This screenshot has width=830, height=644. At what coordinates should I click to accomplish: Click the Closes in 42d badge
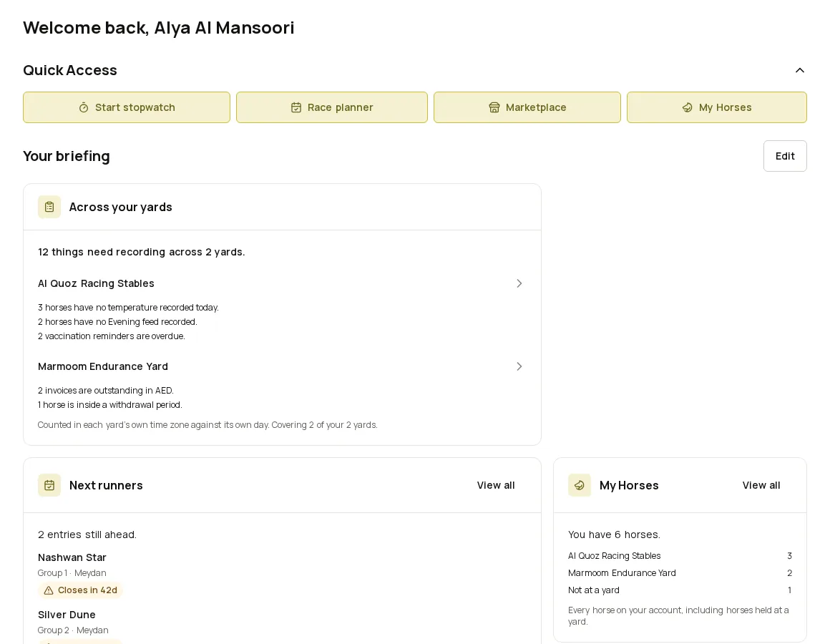click(80, 590)
